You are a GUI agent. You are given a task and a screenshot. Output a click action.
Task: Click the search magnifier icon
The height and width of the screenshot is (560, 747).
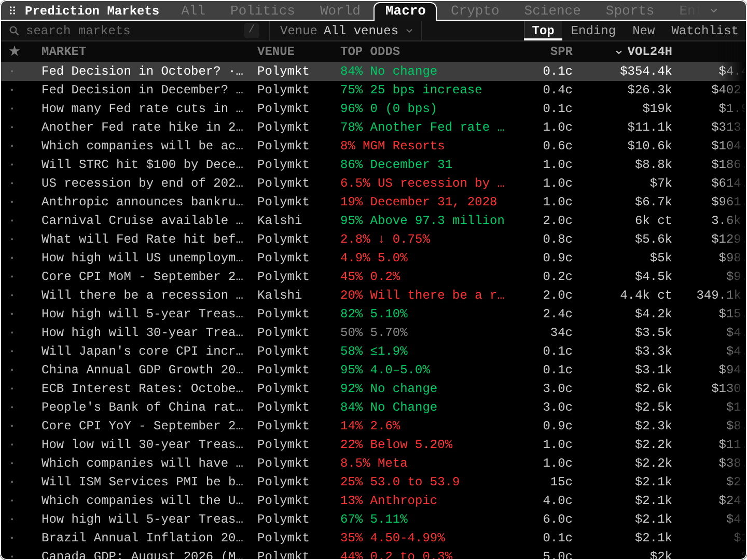[x=14, y=31]
